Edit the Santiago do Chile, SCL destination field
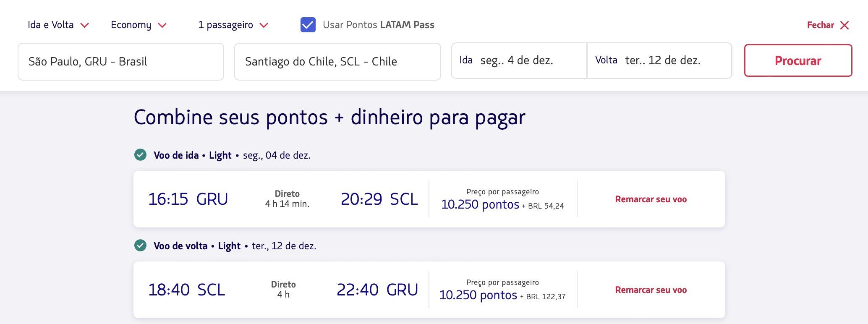This screenshot has width=868, height=324. click(337, 62)
